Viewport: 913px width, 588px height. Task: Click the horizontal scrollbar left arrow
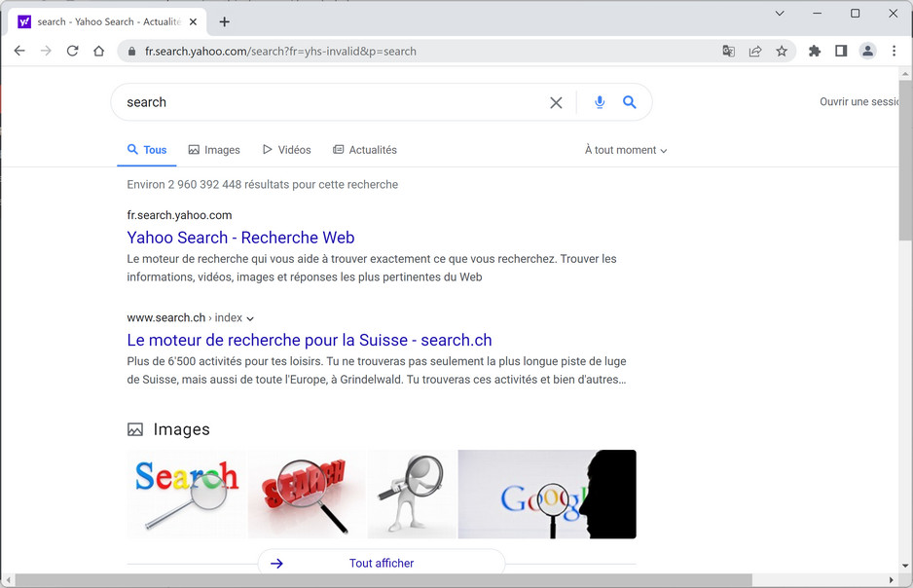[8, 580]
